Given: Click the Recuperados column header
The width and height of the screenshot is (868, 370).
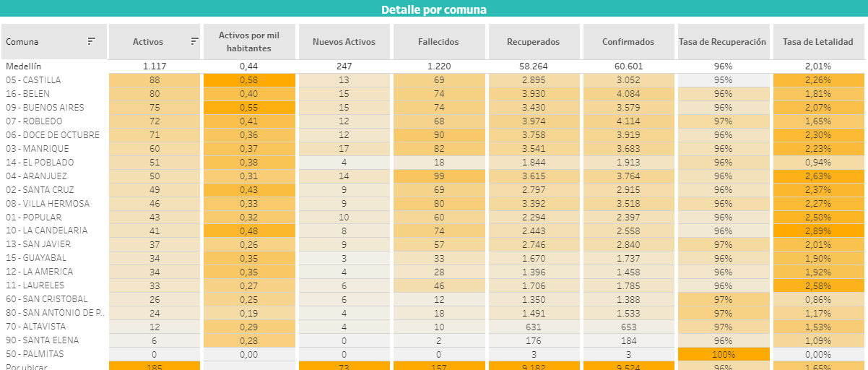Looking at the screenshot, I should click(534, 42).
